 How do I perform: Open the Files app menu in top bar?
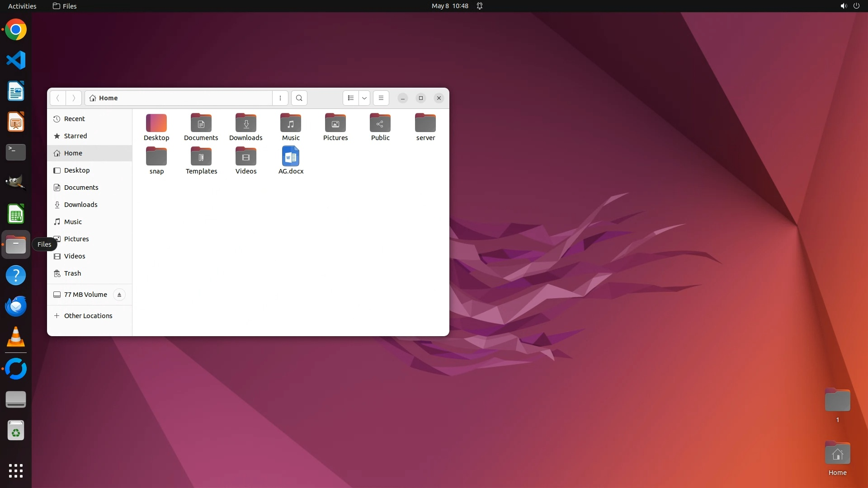(65, 6)
